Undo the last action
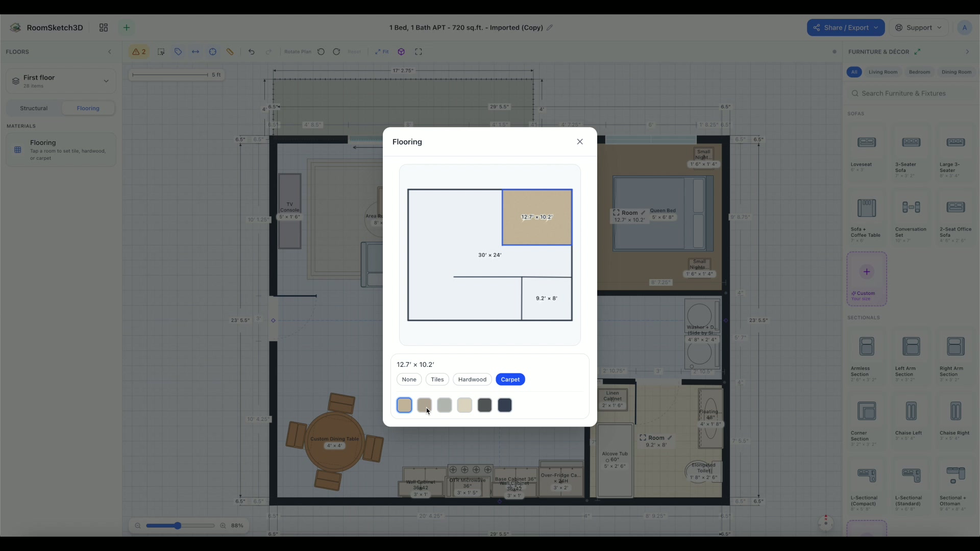Viewport: 980px width, 551px height. pos(252,52)
